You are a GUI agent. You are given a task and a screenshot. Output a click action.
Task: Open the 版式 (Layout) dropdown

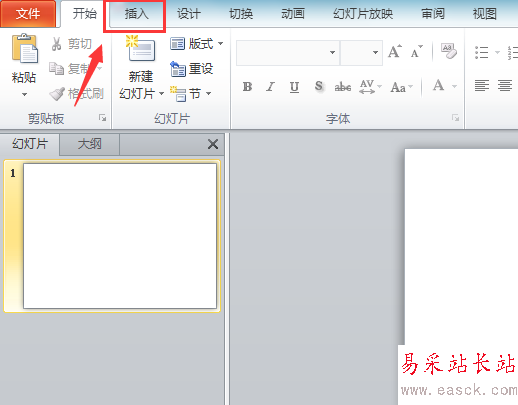(196, 44)
